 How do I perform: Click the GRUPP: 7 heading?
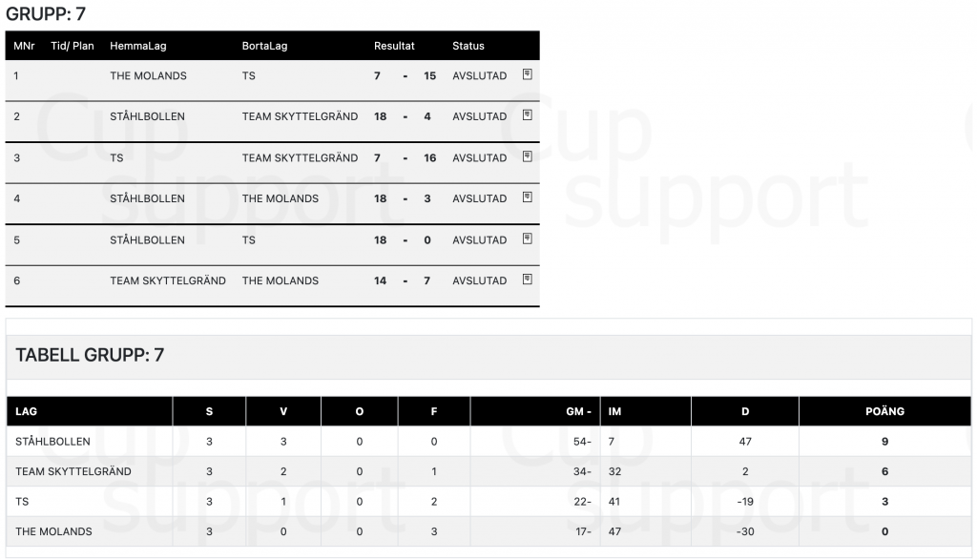coord(46,13)
